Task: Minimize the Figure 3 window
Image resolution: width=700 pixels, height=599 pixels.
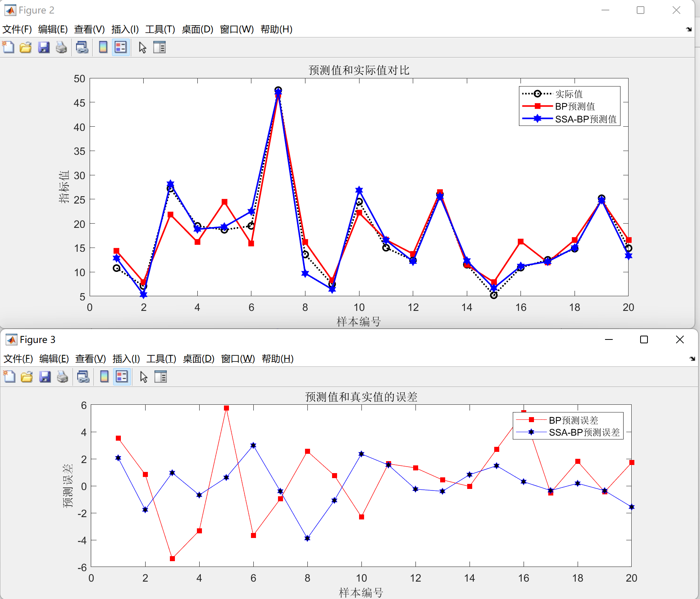Action: coord(609,339)
